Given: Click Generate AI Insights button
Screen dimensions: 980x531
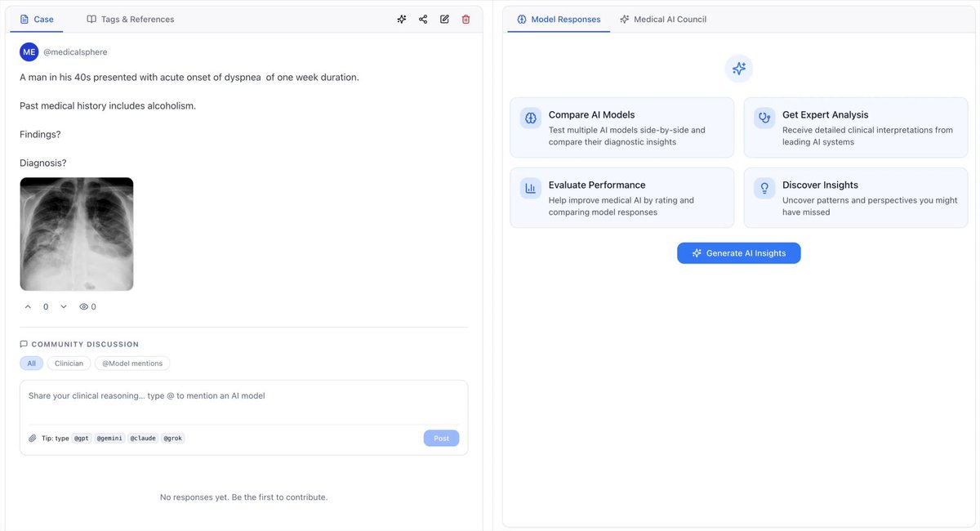Looking at the screenshot, I should pos(739,253).
